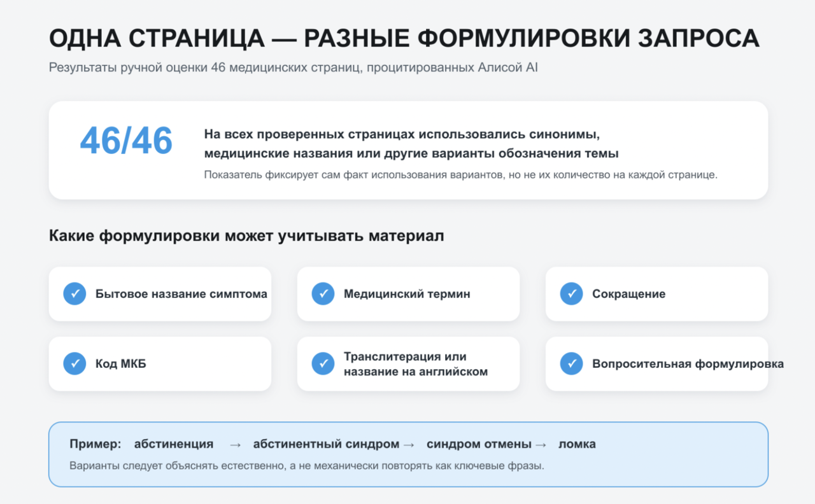Click the checkmark icon beside Медицинский термин

(x=323, y=294)
